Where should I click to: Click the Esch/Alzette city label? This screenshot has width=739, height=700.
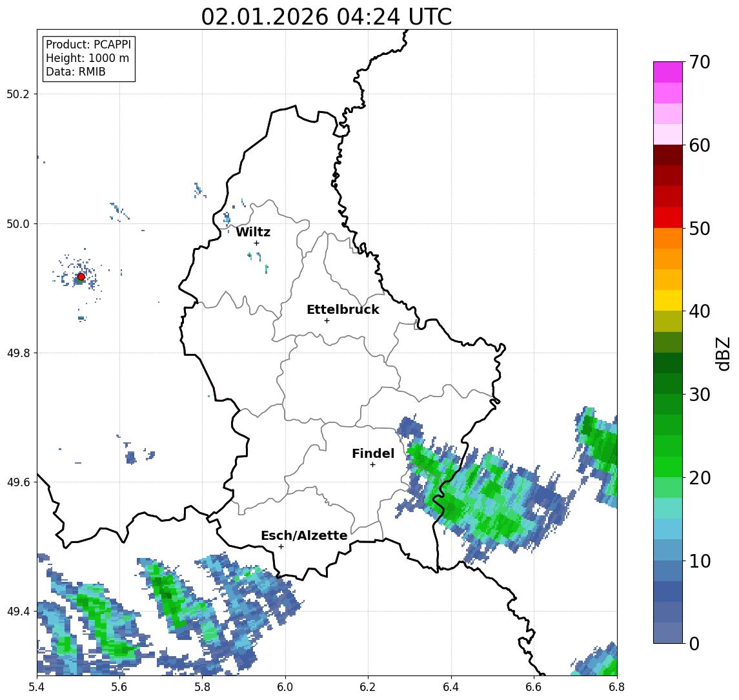pyautogui.click(x=304, y=535)
